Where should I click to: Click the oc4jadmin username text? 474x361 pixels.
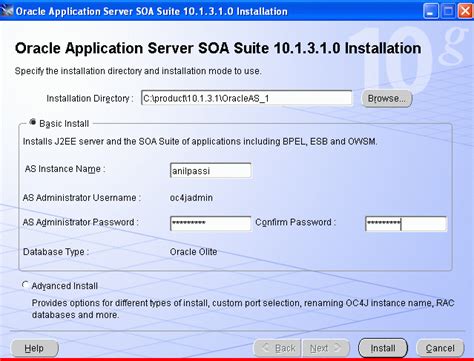pos(191,198)
